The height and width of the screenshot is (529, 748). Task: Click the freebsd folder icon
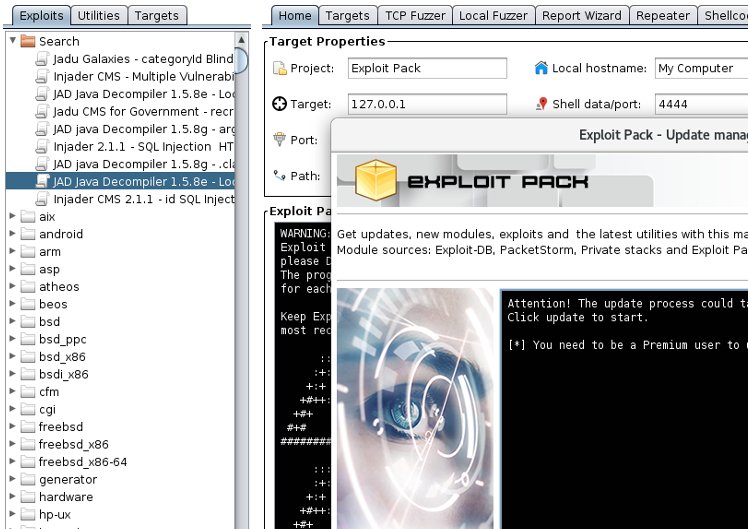pyautogui.click(x=28, y=426)
